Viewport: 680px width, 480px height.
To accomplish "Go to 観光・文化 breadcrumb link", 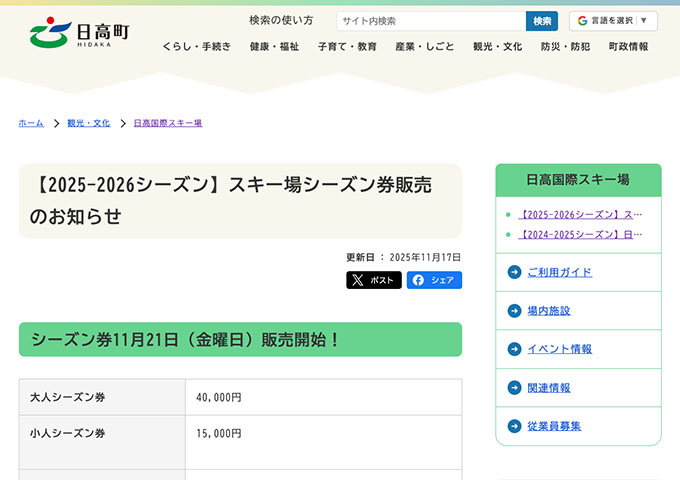I will (x=88, y=123).
